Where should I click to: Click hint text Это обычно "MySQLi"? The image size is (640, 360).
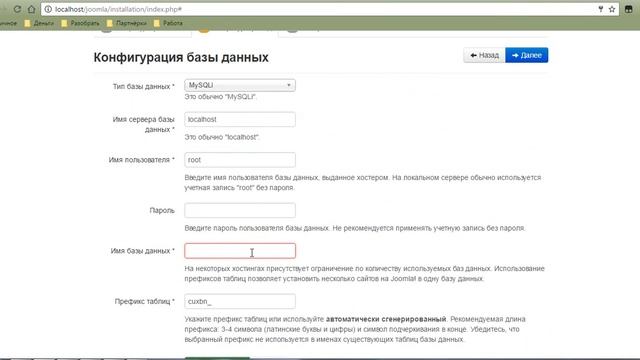click(x=220, y=97)
